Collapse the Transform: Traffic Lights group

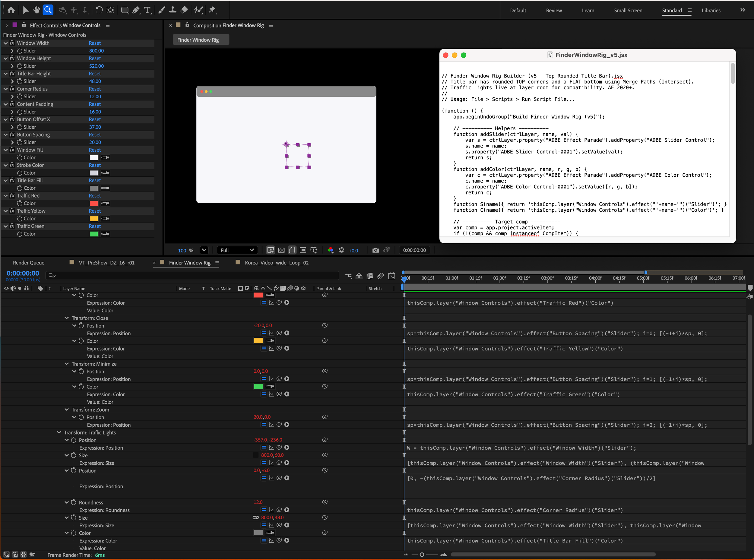coord(59,432)
